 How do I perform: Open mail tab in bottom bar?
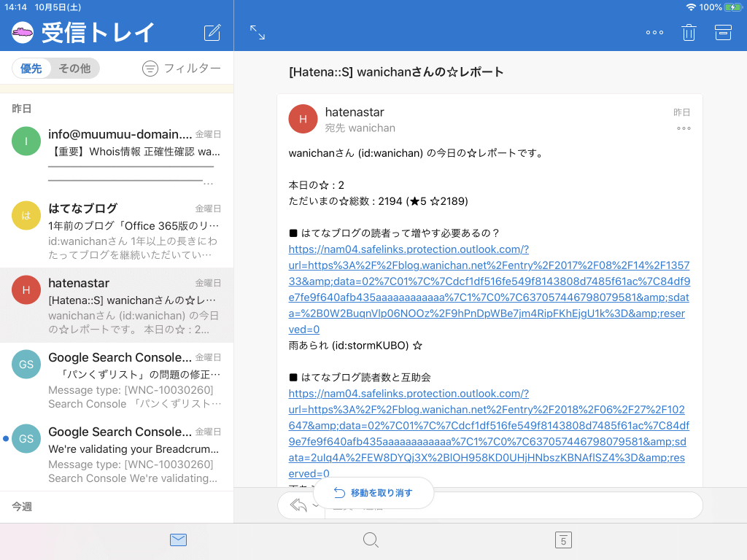[x=178, y=540]
